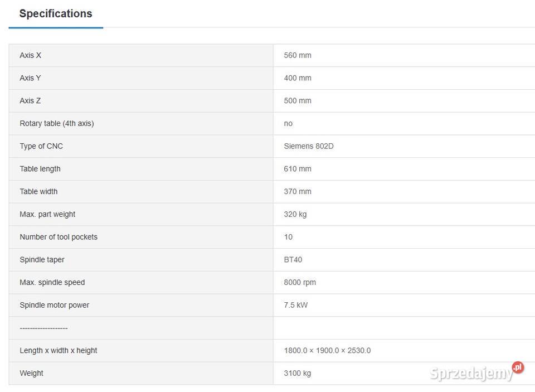Click the Sprzedajemy.pl watermark logo
This screenshot has height=392, width=535.
tap(477, 372)
